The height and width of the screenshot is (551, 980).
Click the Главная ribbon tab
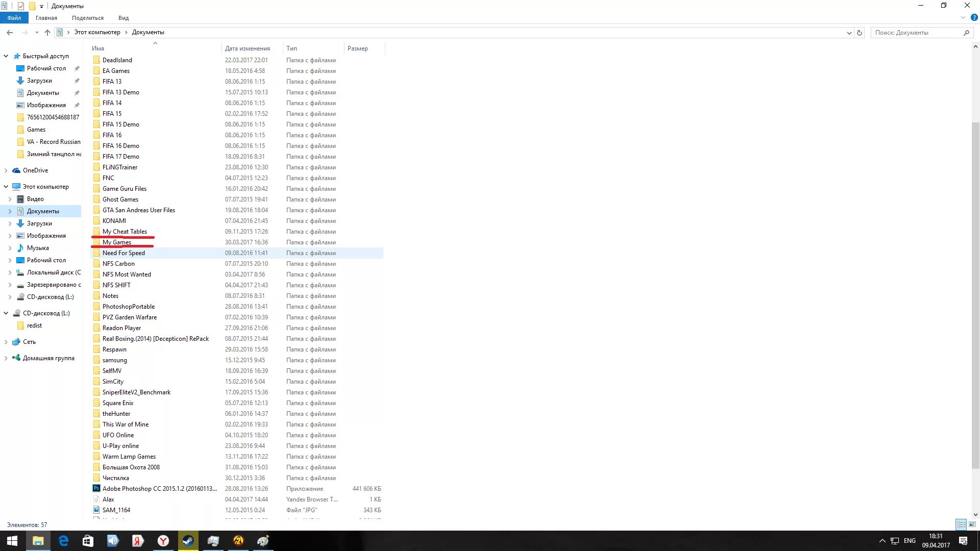pyautogui.click(x=46, y=17)
